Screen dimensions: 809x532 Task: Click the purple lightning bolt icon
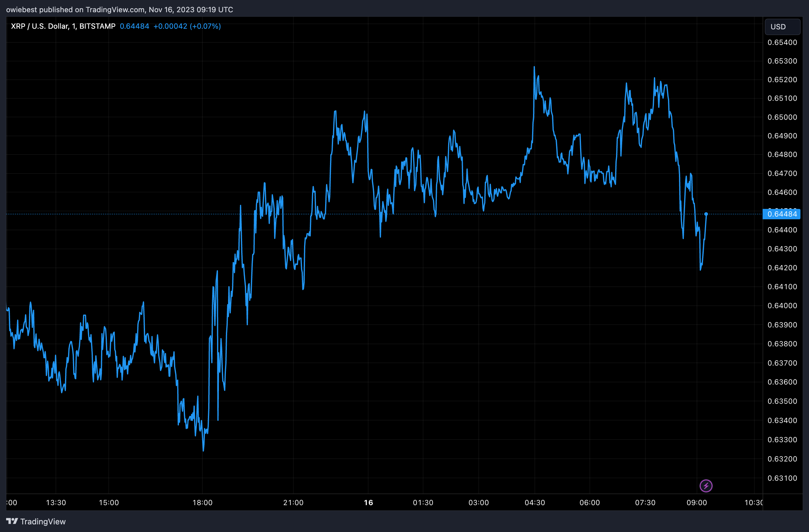(x=706, y=486)
